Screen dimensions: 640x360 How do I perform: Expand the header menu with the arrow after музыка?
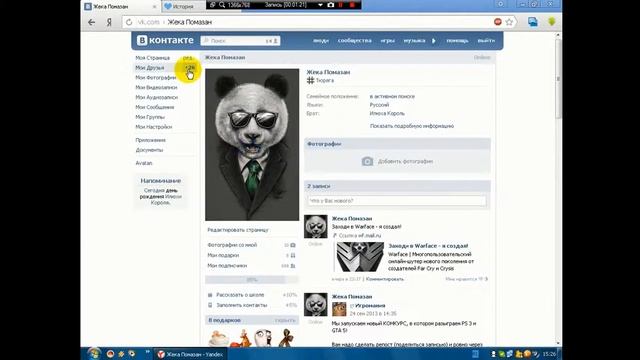click(x=433, y=40)
